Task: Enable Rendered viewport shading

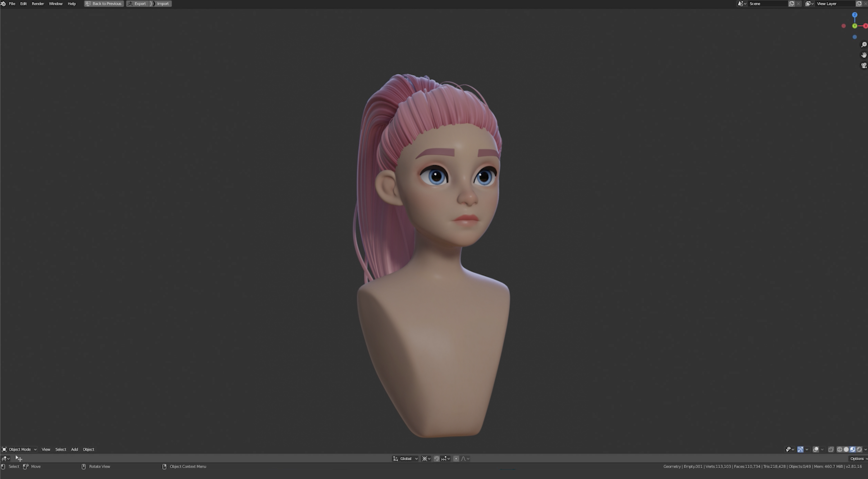Action: (859, 449)
